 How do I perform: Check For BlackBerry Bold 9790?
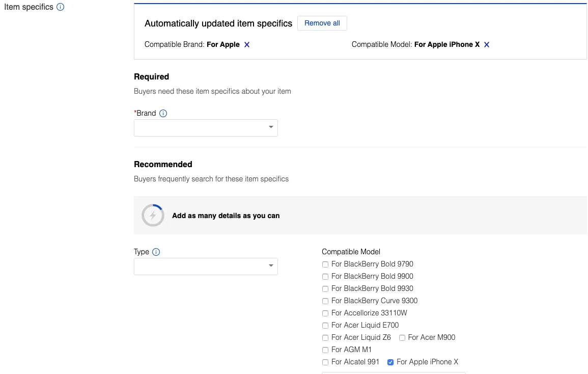[x=325, y=264]
